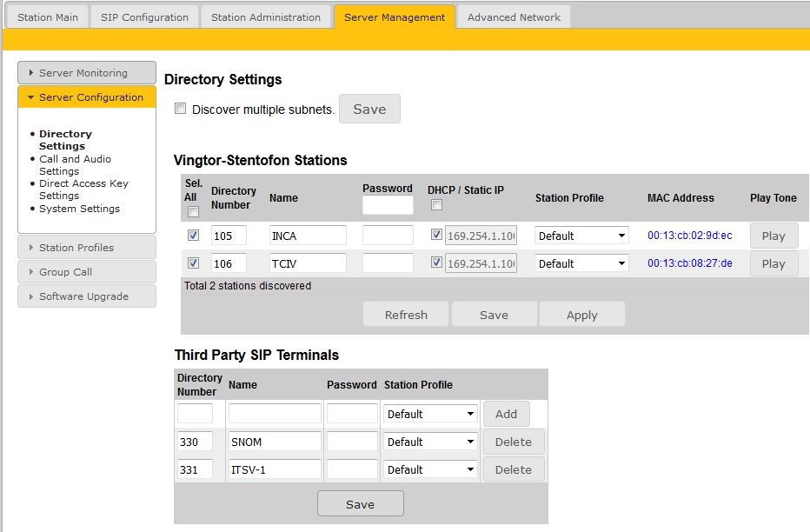Expand the Station Profiles section
The image size is (810, 532).
[86, 248]
